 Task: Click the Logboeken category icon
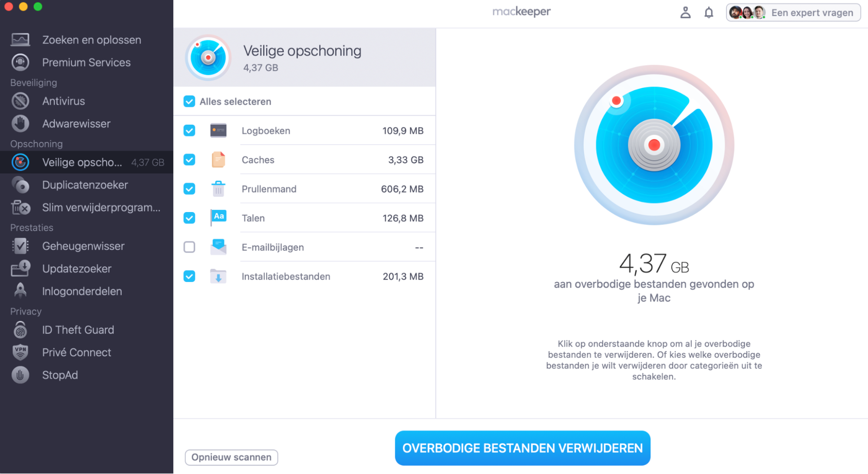coord(218,130)
